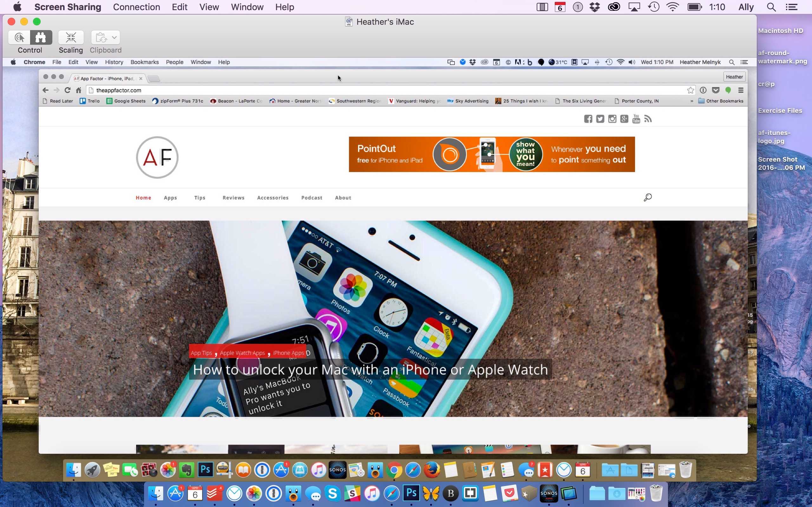Switch to Control mode in Screen Sharing toolbar
The image size is (812, 507).
[19, 38]
